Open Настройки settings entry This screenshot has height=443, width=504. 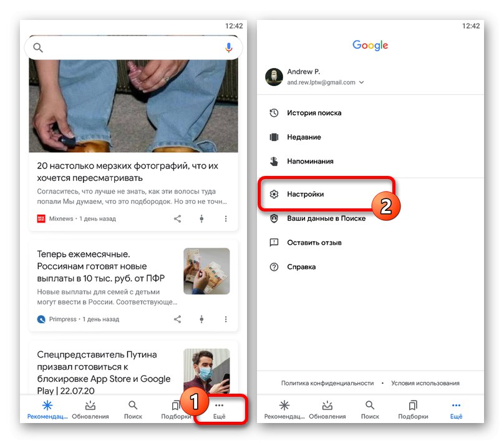371,194
